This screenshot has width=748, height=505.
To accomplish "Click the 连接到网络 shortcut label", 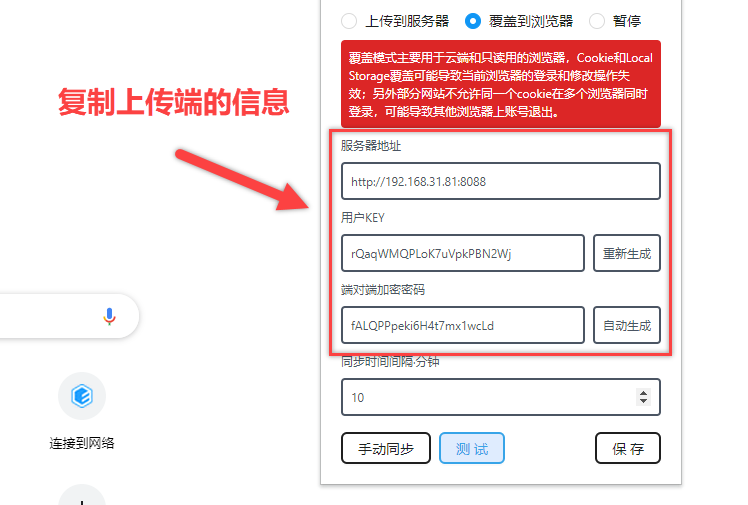I will pyautogui.click(x=82, y=443).
